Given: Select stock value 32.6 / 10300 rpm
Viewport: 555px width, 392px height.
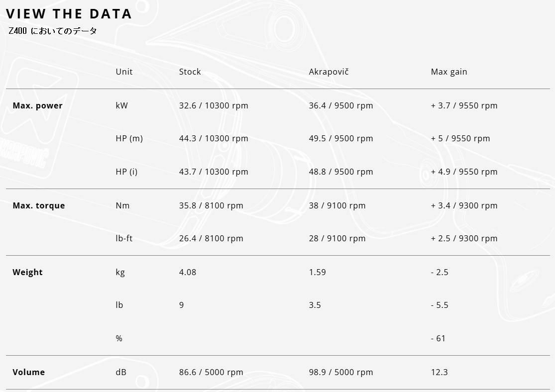Looking at the screenshot, I should [213, 105].
